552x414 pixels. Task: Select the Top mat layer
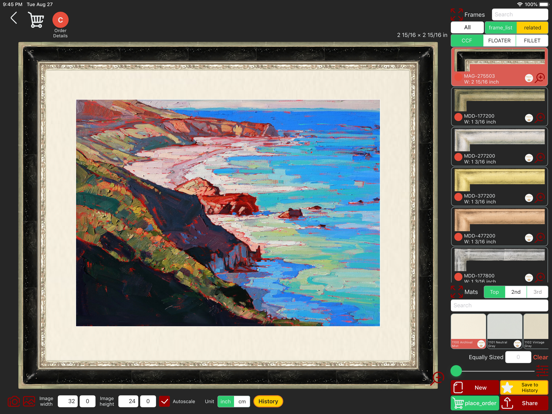coord(494,292)
